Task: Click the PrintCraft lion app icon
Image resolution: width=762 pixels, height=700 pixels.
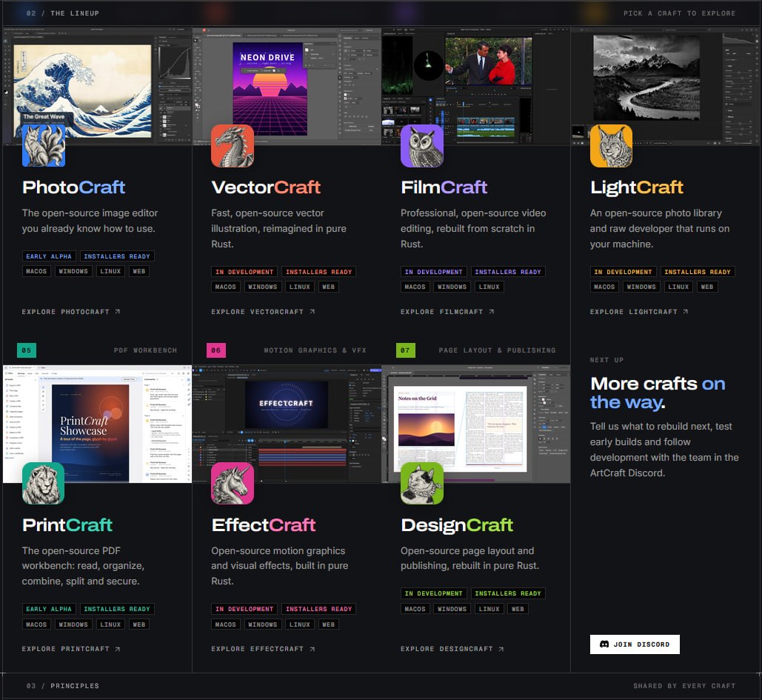Action: 43,483
